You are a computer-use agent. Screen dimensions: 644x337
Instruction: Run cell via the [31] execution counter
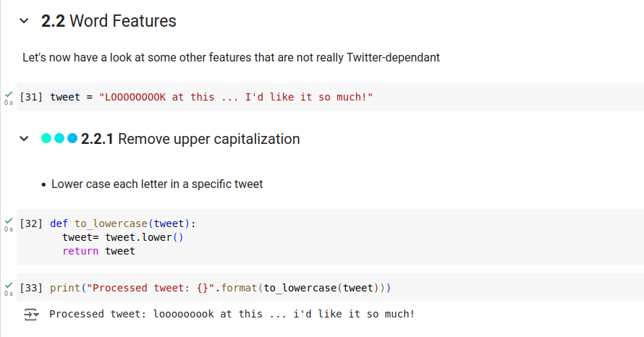(x=32, y=97)
